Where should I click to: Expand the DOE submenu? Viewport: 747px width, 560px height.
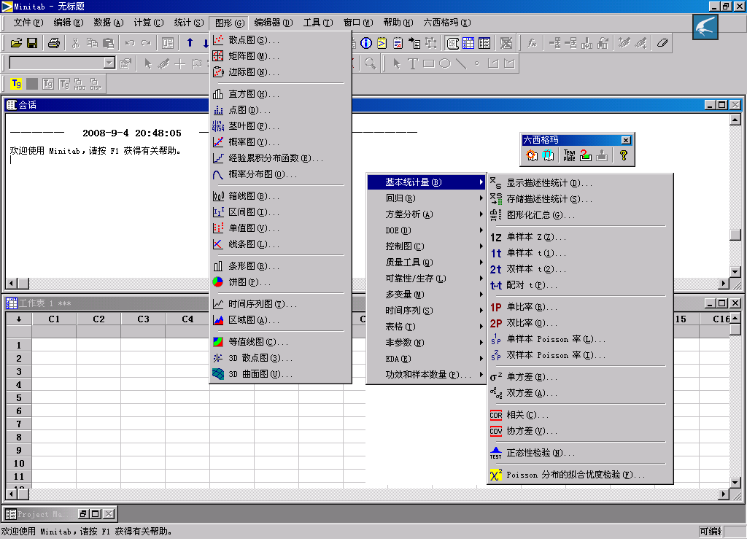click(426, 230)
